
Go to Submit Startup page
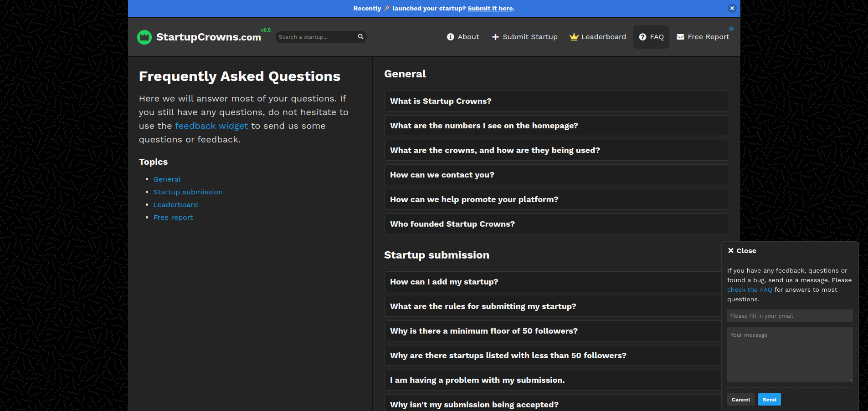point(525,37)
